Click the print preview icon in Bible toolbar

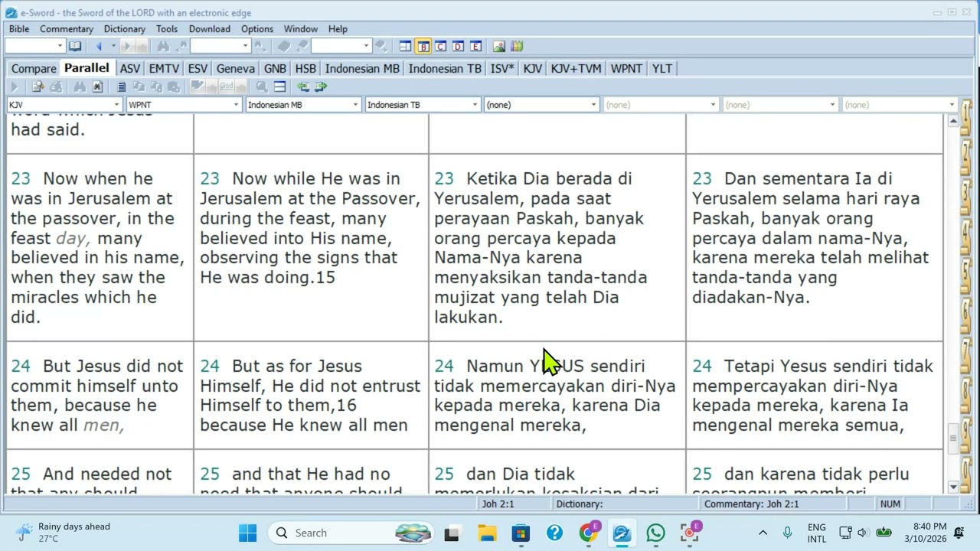coord(37,86)
